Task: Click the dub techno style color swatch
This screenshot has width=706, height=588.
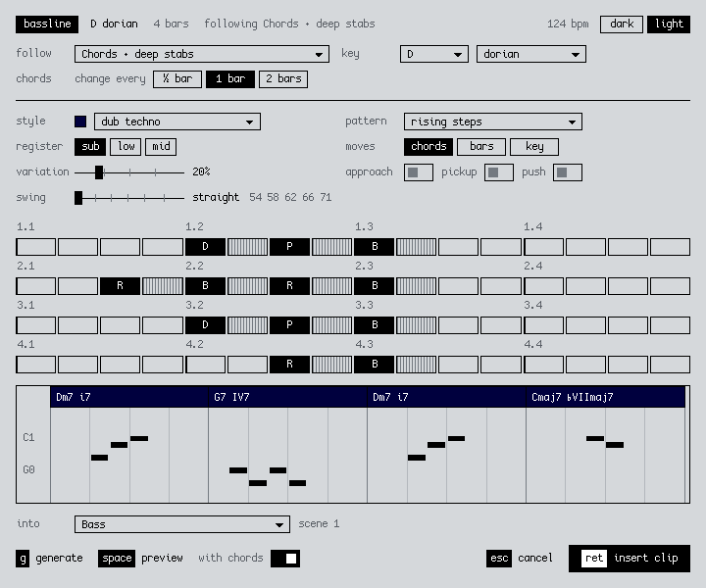Action: (80, 122)
